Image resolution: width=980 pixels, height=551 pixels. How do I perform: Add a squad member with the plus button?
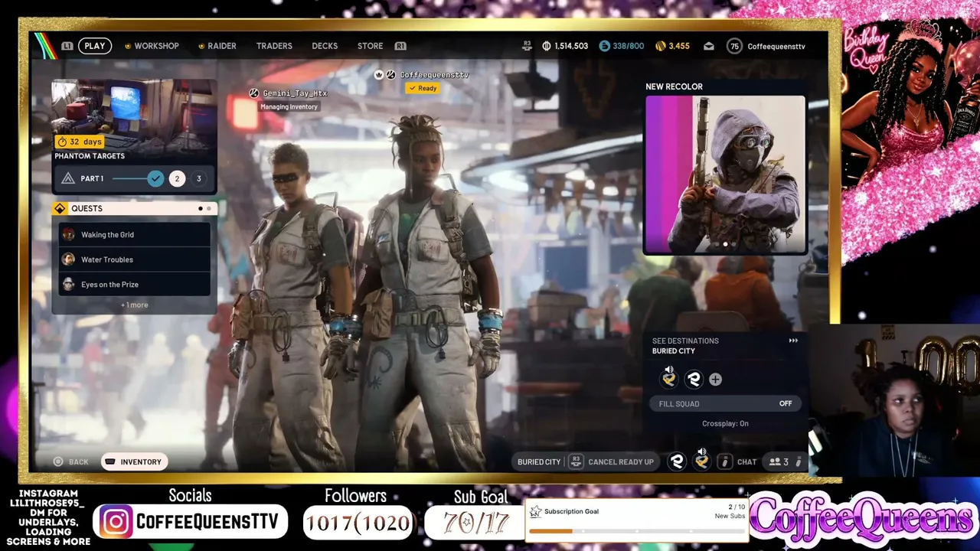tap(715, 379)
